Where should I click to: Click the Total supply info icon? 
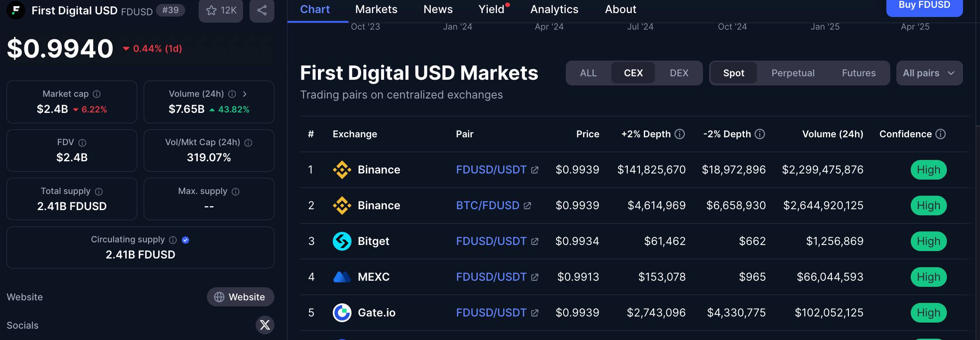(x=99, y=191)
